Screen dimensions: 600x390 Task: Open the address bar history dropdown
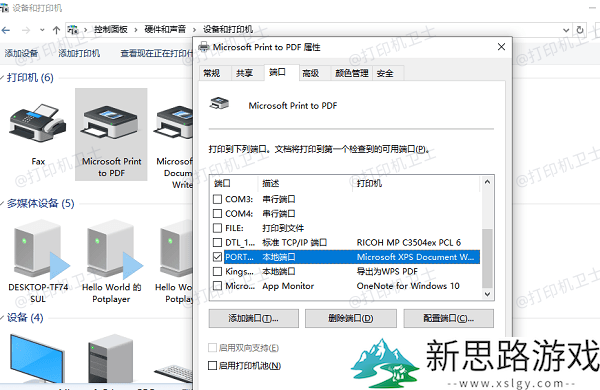point(566,30)
